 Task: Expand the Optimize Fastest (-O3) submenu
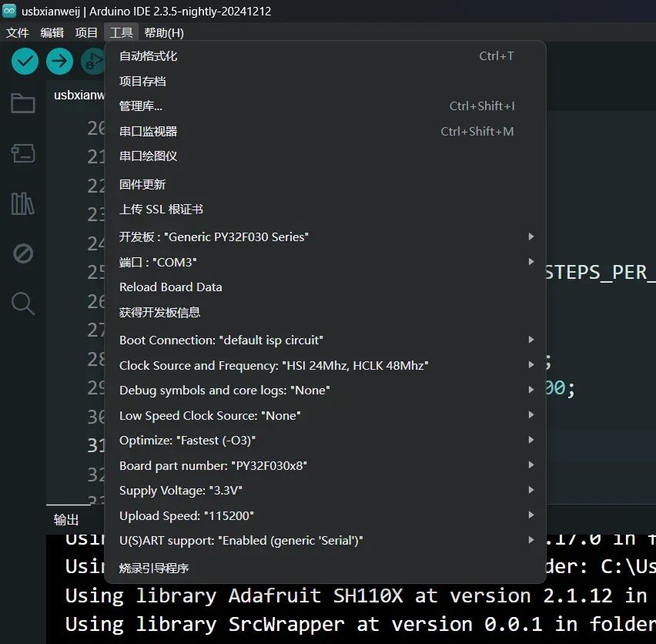[x=325, y=440]
